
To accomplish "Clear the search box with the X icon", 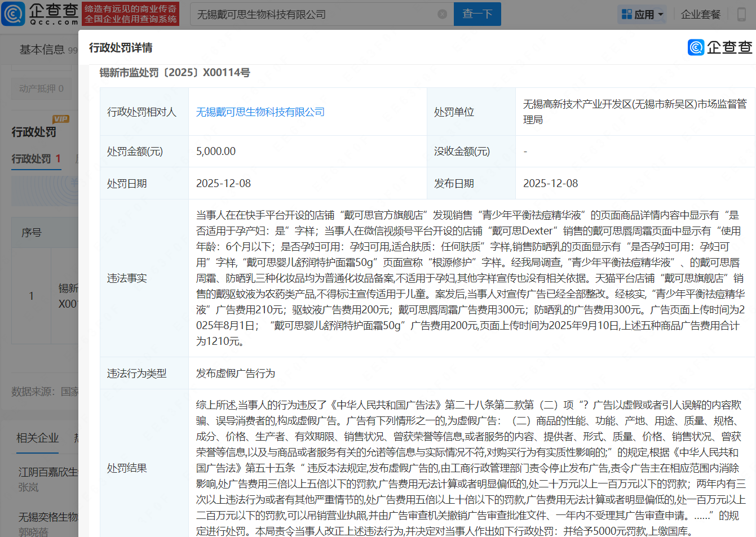I will click(443, 14).
